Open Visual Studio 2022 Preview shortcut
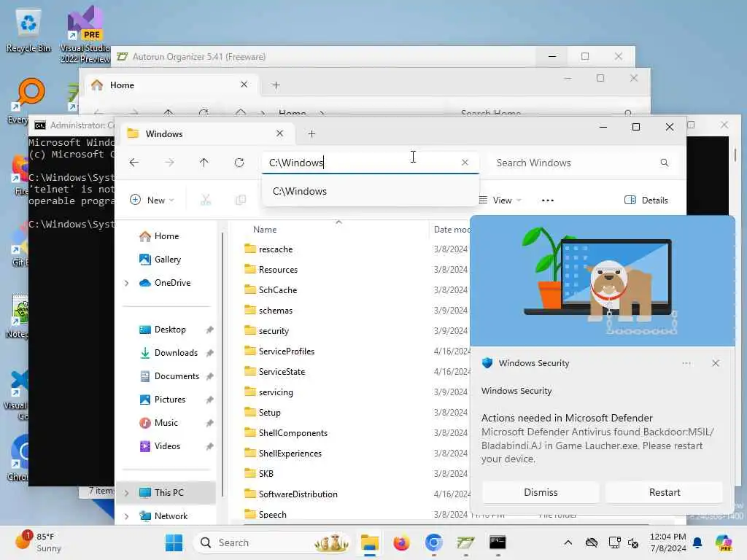This screenshot has width=747, height=560. [x=85, y=36]
